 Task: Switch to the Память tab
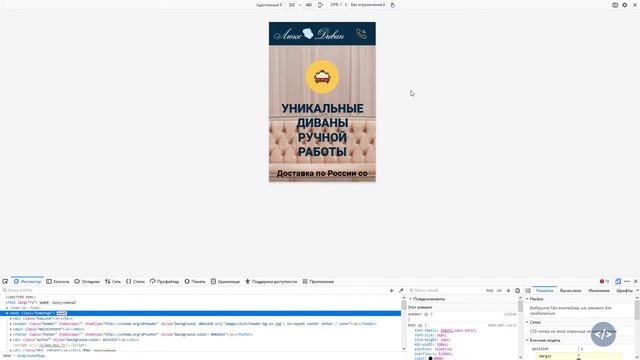[x=195, y=282]
